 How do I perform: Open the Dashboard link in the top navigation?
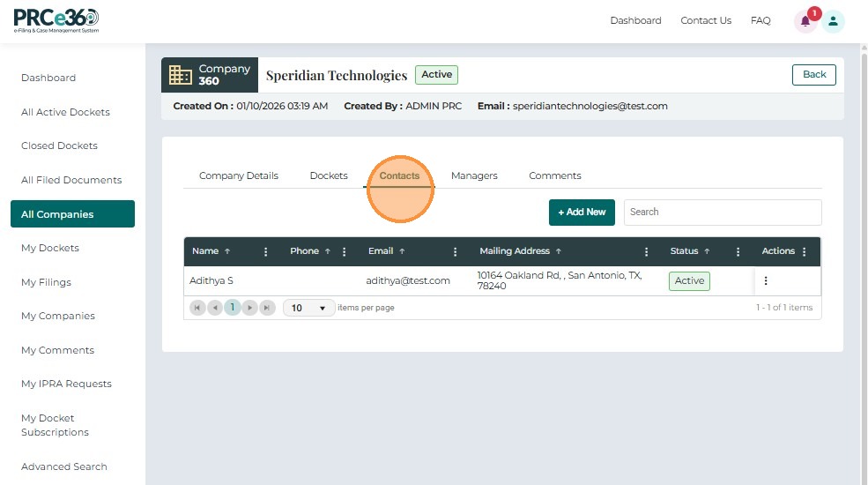click(x=635, y=20)
